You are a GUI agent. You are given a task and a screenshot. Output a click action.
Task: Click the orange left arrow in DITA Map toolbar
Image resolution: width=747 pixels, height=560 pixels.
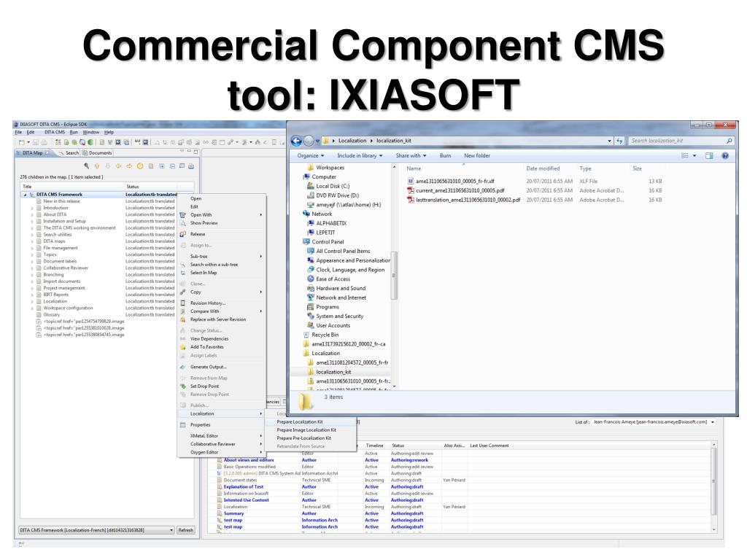click(118, 166)
